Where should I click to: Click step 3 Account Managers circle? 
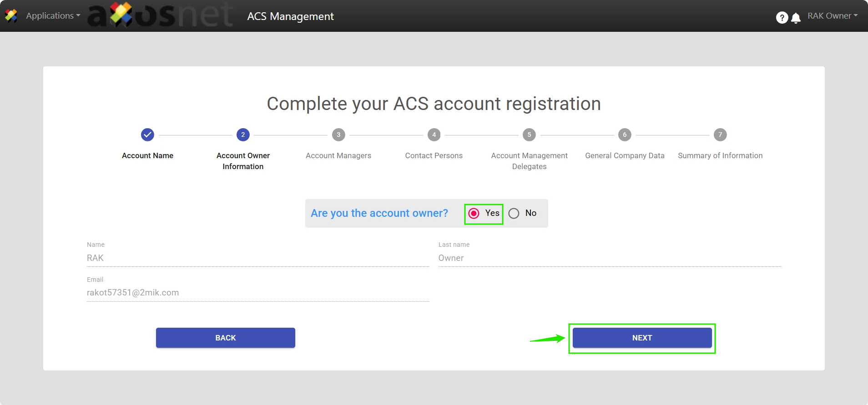coord(338,135)
